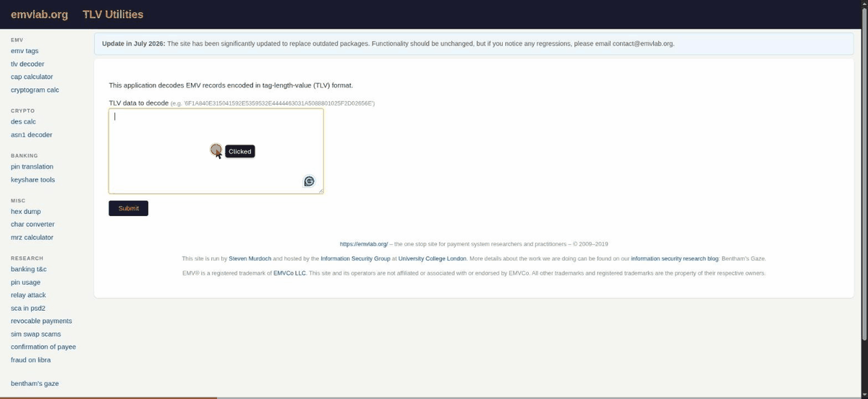Open pin usage research link
Image resolution: width=868 pixels, height=399 pixels.
(x=25, y=283)
